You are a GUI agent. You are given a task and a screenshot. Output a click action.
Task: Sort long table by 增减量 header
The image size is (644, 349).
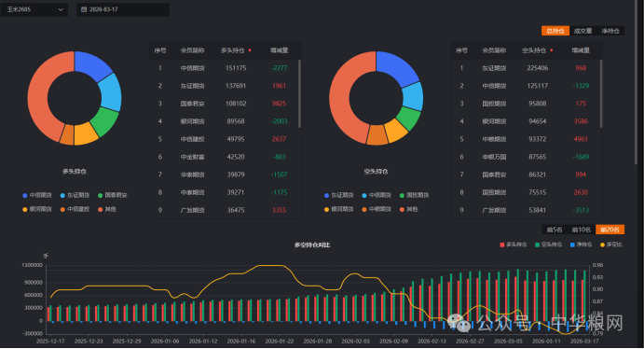click(x=279, y=50)
